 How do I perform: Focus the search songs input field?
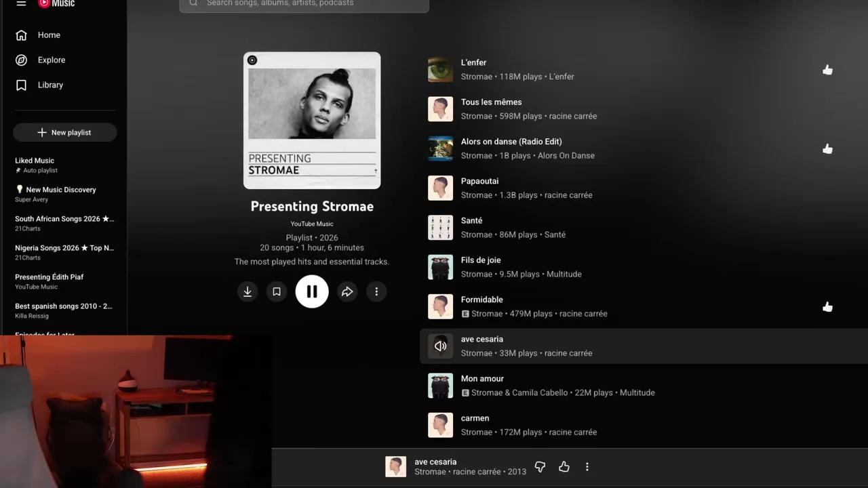point(304,4)
